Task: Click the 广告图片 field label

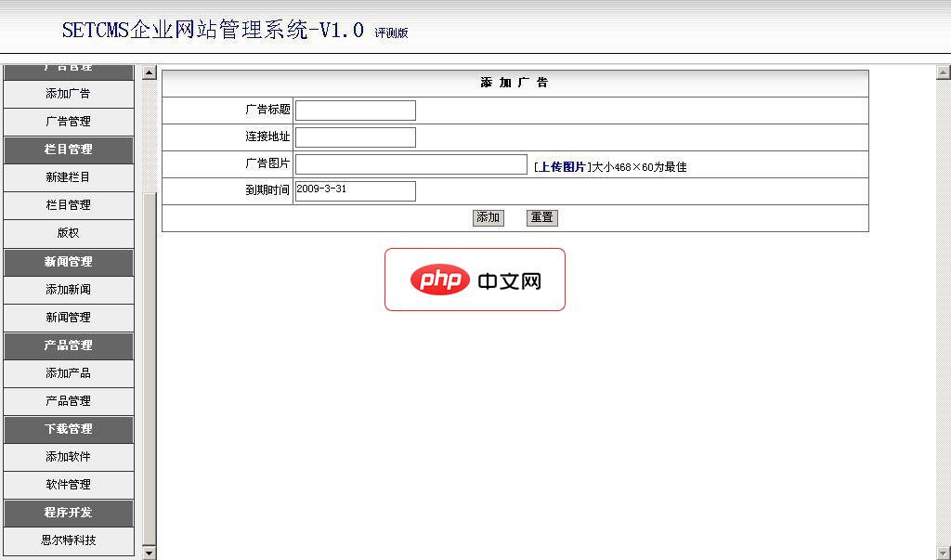Action: pyautogui.click(x=267, y=163)
